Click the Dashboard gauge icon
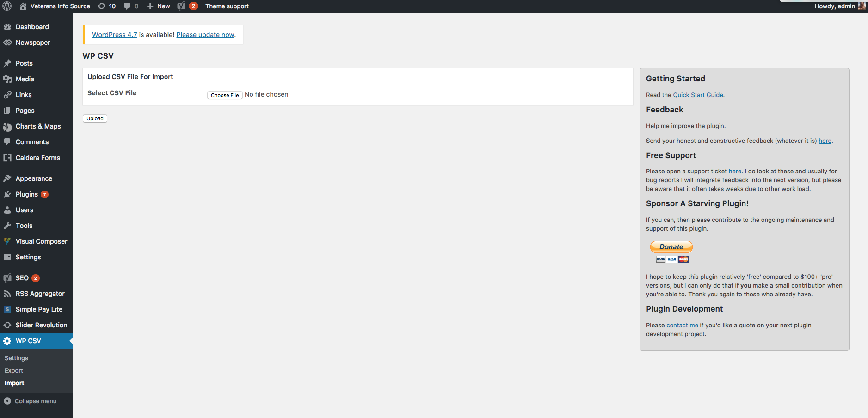 (7, 27)
